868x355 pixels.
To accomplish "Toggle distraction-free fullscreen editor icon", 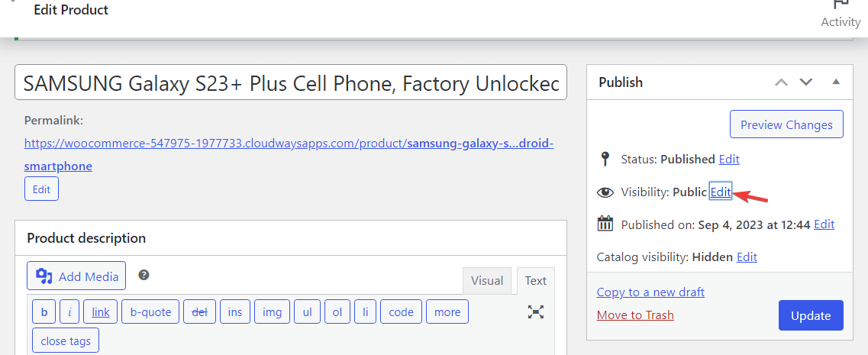I will pyautogui.click(x=535, y=311).
